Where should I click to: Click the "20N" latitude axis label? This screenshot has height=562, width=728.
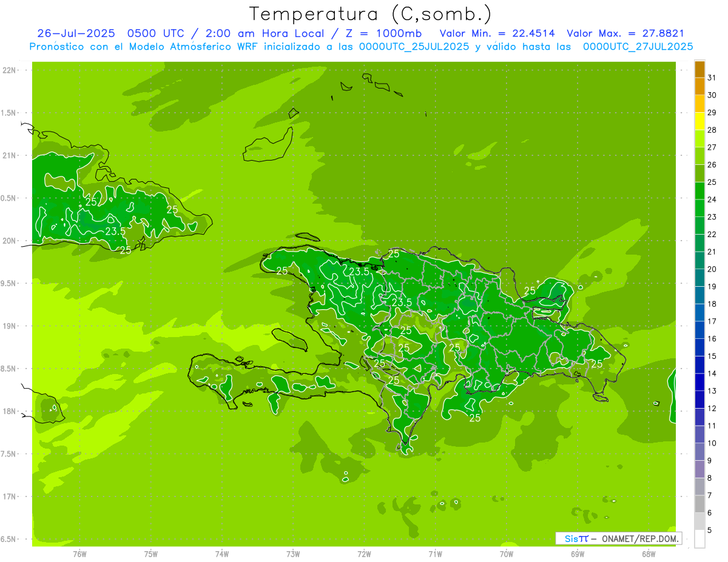point(8,241)
